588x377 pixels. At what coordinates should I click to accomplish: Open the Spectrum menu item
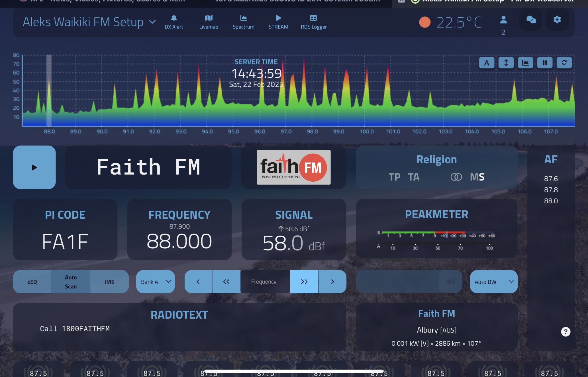243,22
